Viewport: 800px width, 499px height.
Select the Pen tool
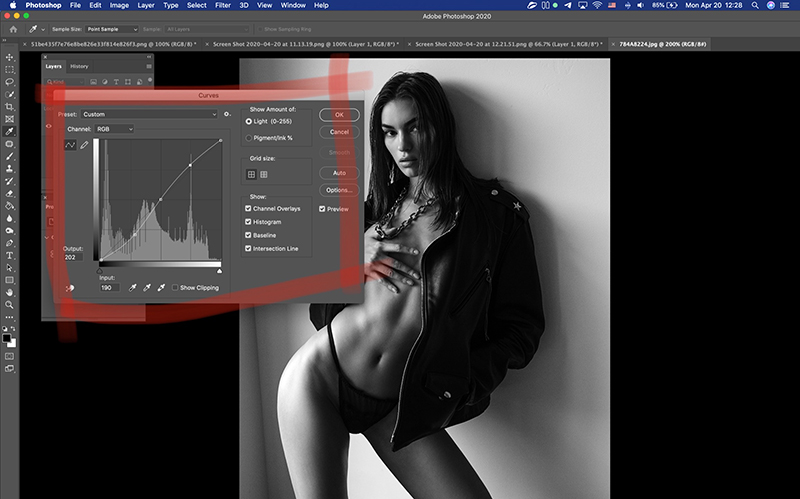(x=9, y=243)
